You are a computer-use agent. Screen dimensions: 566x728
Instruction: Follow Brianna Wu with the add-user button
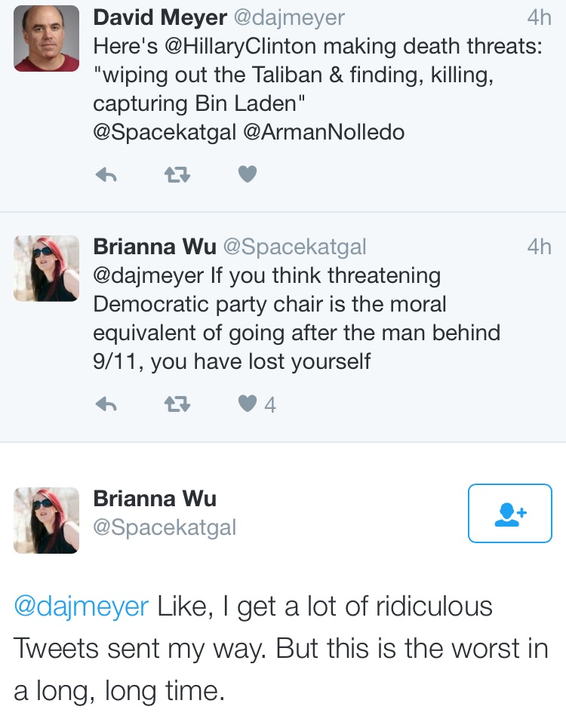coord(510,513)
